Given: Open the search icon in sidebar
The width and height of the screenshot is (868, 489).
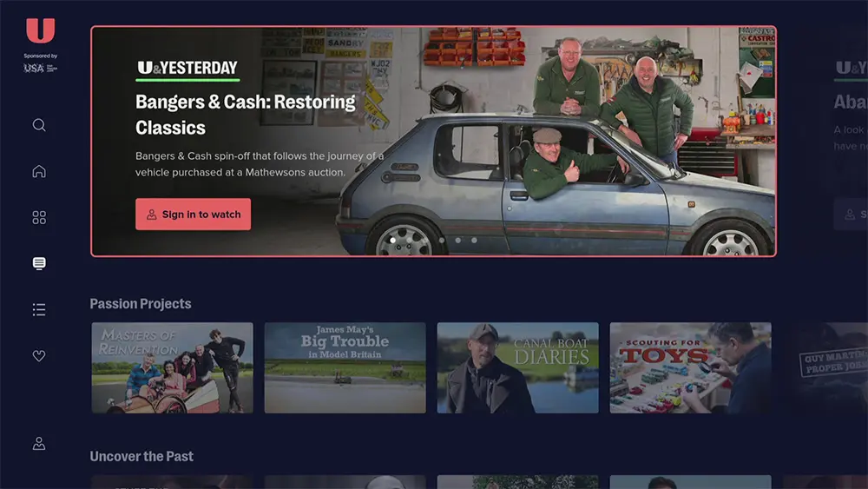Looking at the screenshot, I should 39,125.
